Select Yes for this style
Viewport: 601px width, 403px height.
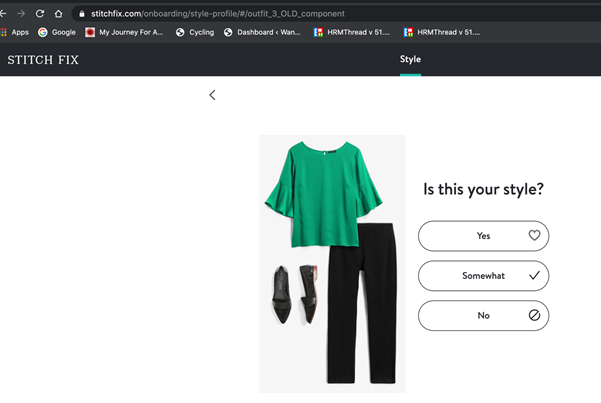483,236
